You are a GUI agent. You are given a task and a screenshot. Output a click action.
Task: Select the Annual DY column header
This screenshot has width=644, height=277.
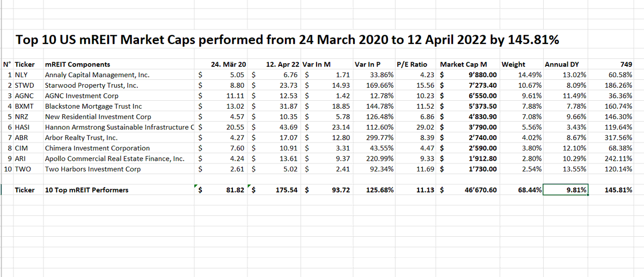(561, 64)
